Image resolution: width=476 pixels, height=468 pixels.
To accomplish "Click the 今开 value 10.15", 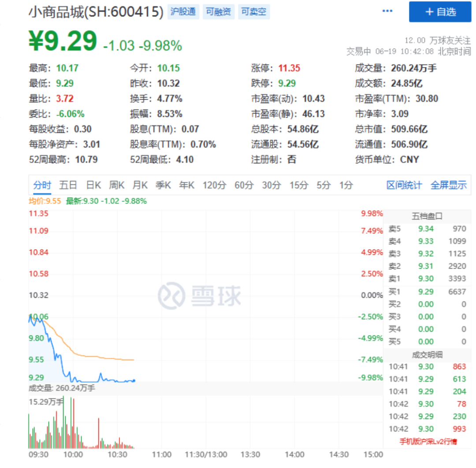I will coord(168,68).
